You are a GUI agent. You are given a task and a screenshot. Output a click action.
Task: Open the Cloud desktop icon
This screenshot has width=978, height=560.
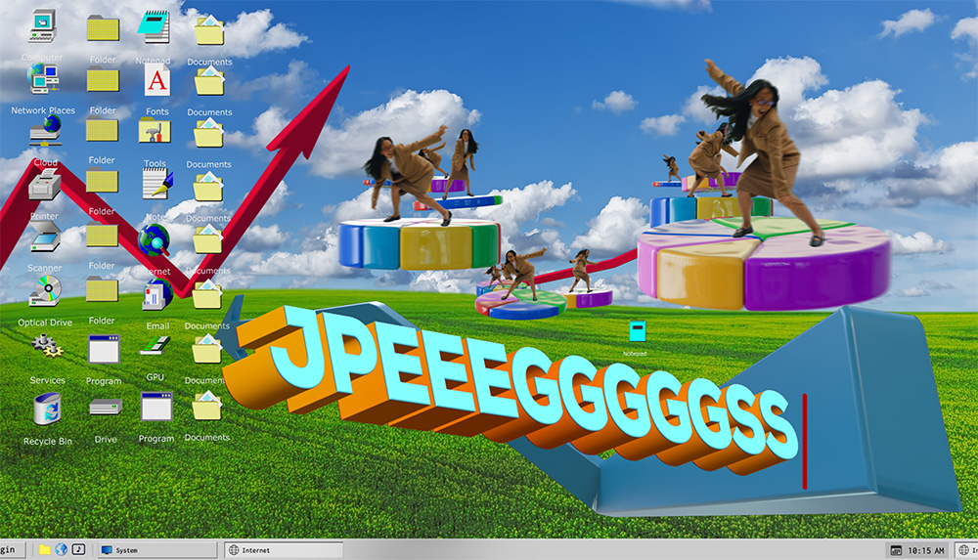coord(45,130)
